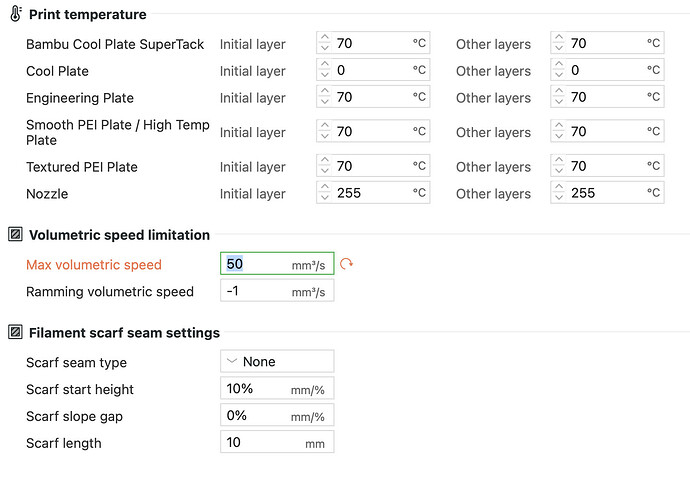Decrease Textured PEI Plate other layers temperature

(x=559, y=170)
